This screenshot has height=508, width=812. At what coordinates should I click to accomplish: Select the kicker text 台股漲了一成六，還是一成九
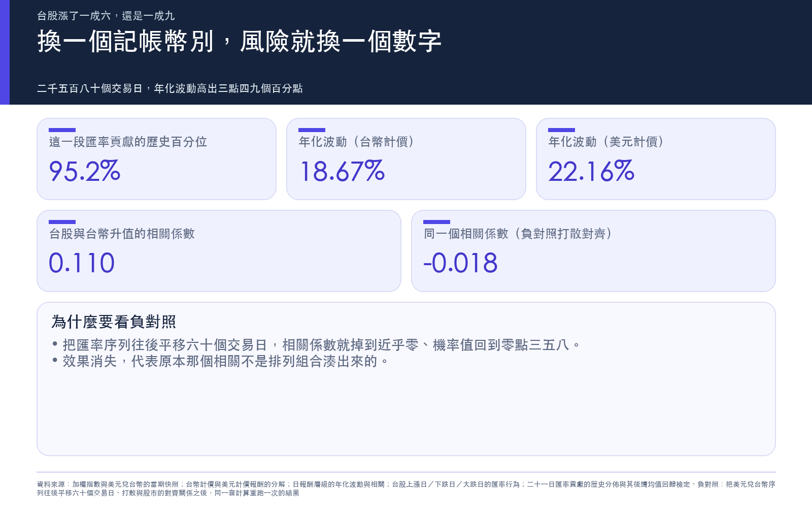[106, 16]
